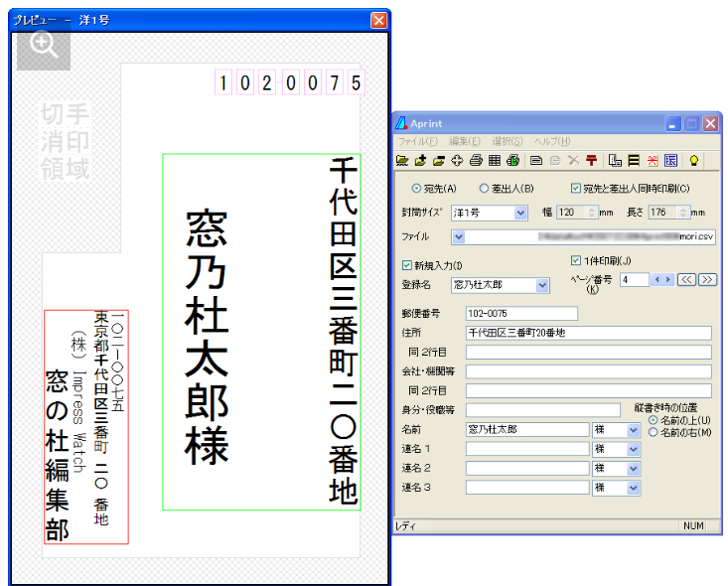Open the 連名 1 honorific dropdown
The image size is (728, 586).
pyautogui.click(x=634, y=449)
